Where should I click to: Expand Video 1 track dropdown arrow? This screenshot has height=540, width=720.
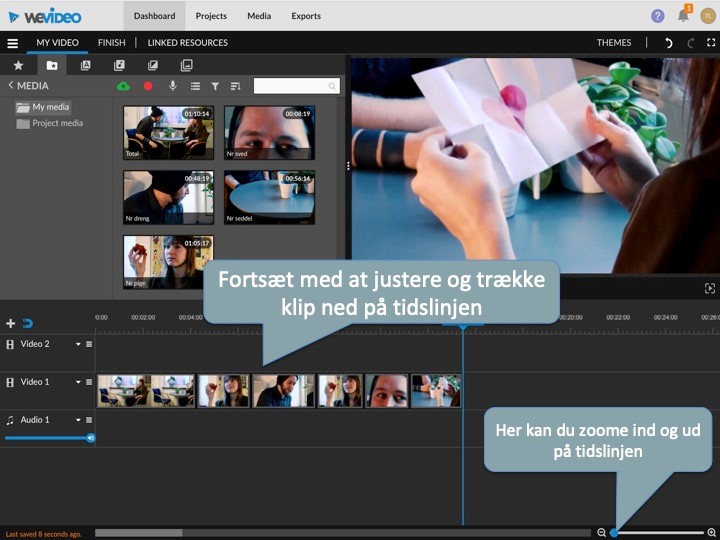[78, 382]
